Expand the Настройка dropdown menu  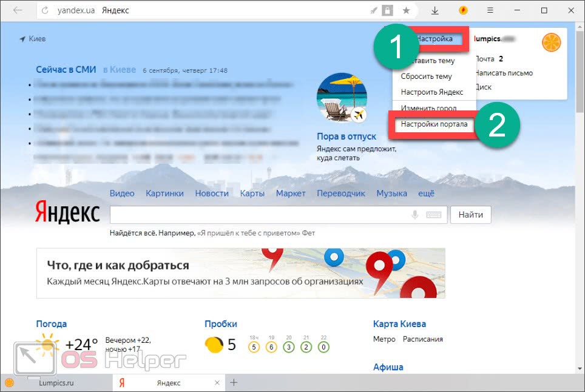tap(435, 39)
